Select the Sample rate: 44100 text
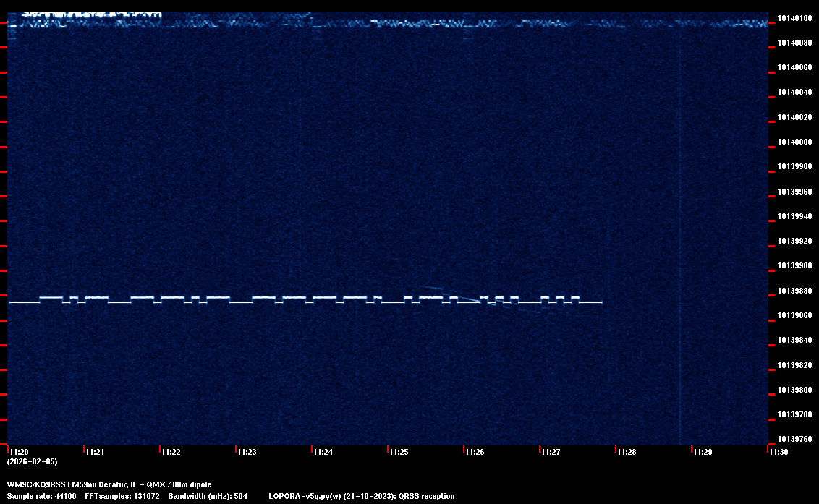The image size is (819, 504). (x=41, y=496)
